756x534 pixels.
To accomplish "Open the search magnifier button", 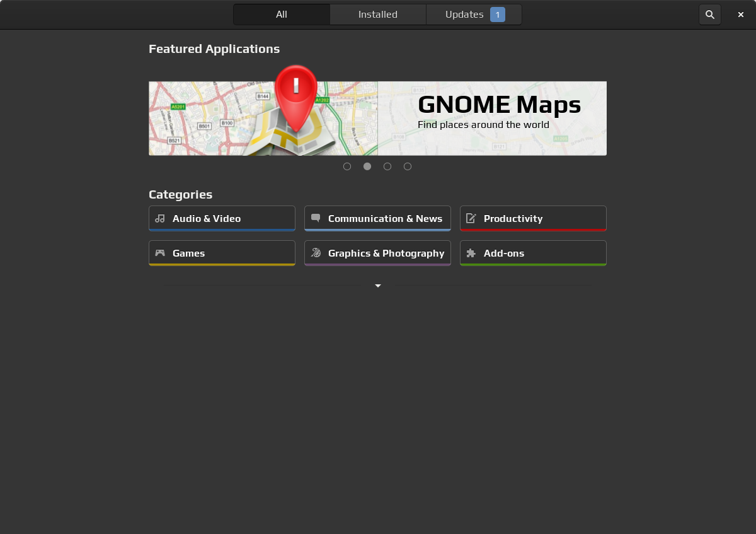I will [710, 15].
